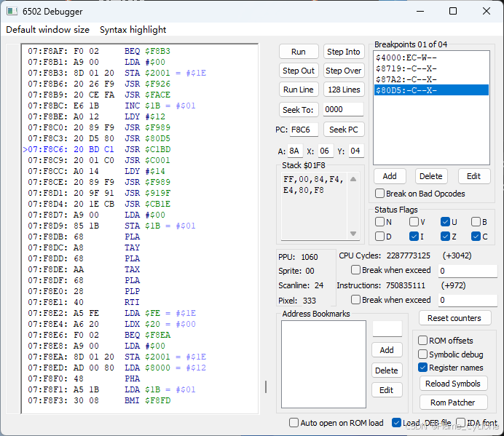This screenshot has width=504, height=436.
Task: Click disassembly line 07:F8F3 BMI $F8FD
Action: (x=99, y=400)
